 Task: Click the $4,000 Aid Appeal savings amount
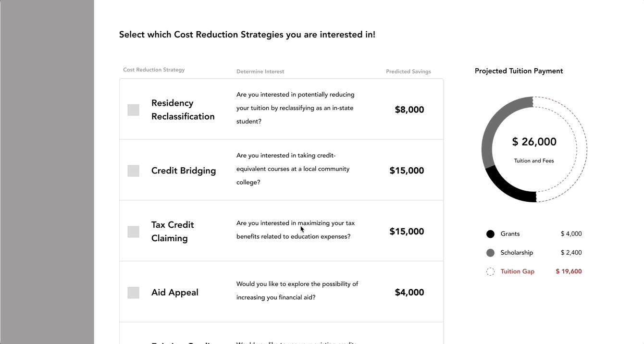(x=409, y=293)
